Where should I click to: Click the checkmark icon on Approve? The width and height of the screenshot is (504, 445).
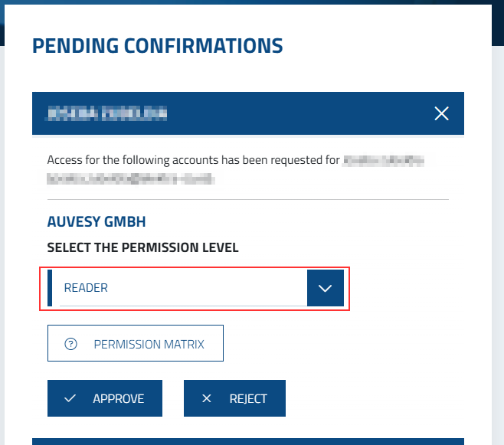tap(70, 398)
